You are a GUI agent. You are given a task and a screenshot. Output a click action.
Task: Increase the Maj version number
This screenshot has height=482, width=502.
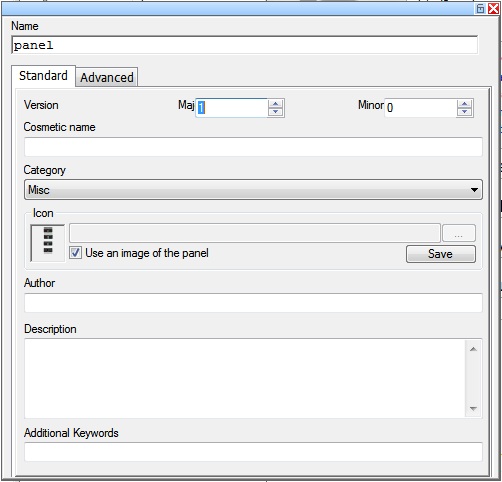point(275,104)
